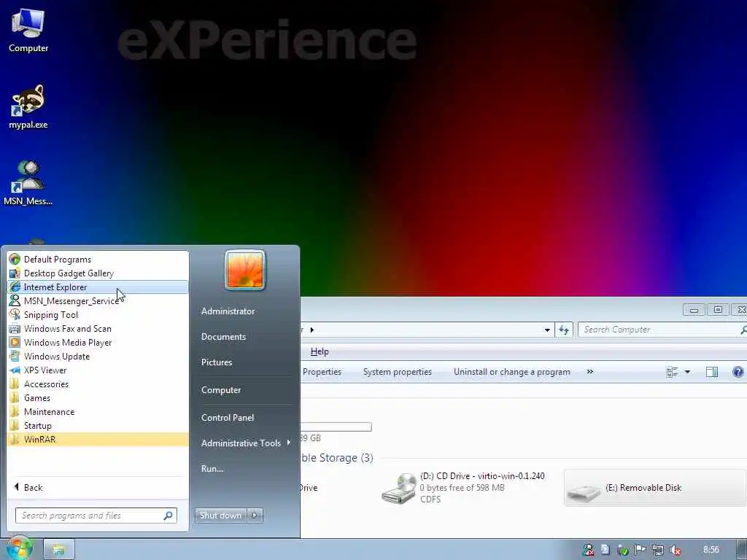
Task: Launch Internet Explorer from program list
Action: [x=98, y=287]
